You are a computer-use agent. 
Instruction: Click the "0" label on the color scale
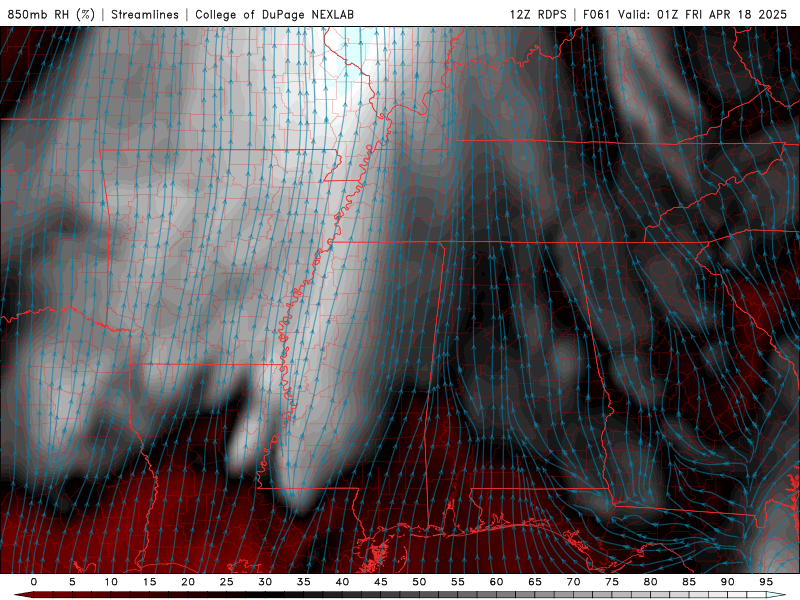point(34,582)
